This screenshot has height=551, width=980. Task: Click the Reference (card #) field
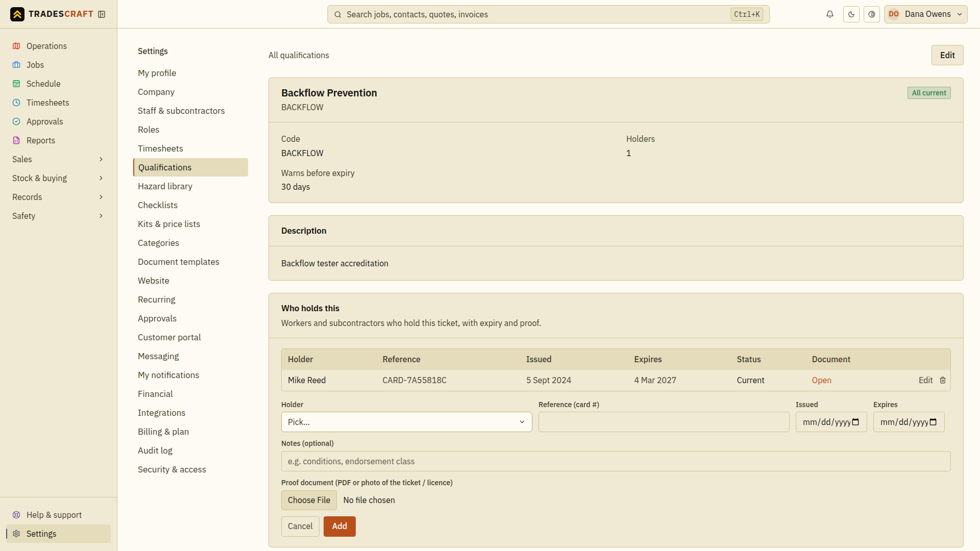pos(664,422)
